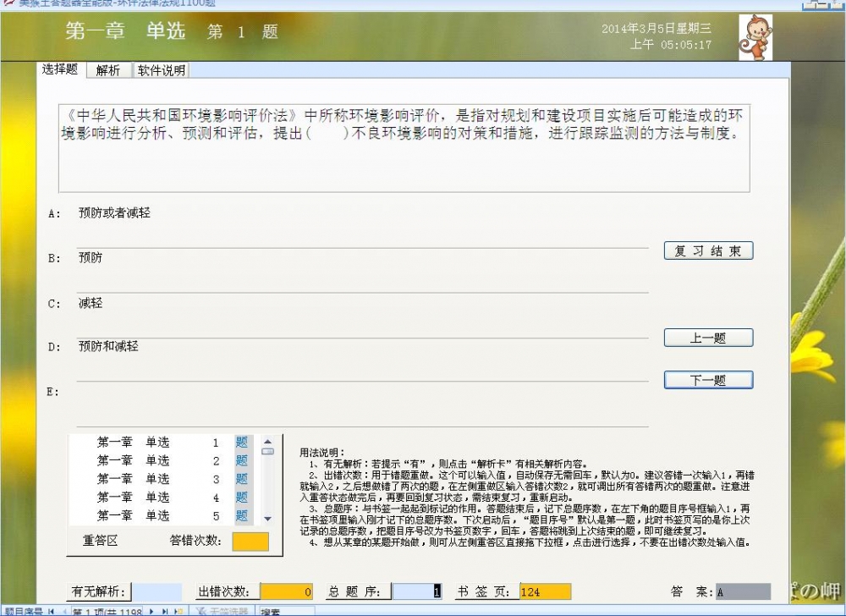Jump to last record in navigator

pos(165,611)
